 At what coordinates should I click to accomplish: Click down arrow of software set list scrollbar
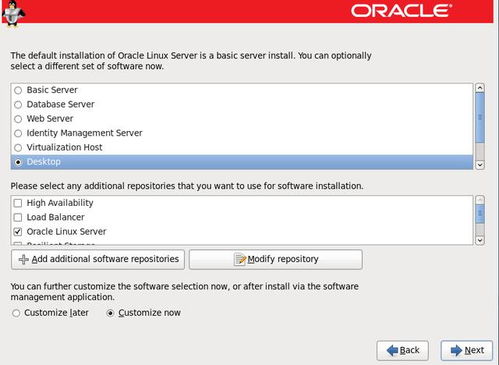(480, 165)
